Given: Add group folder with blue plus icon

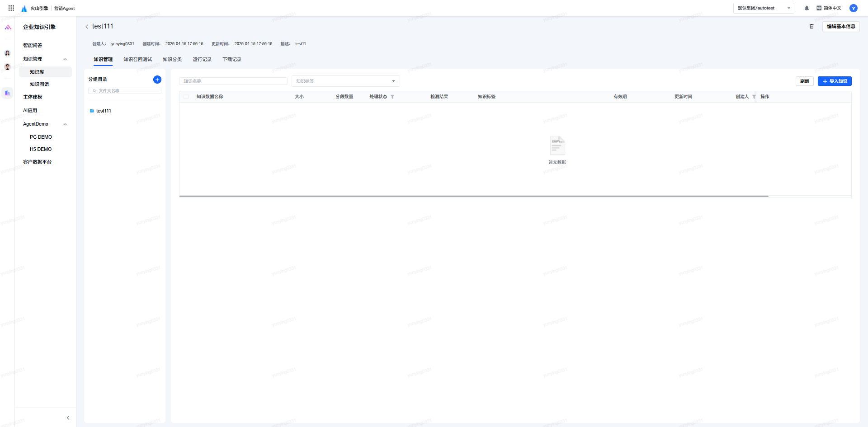Looking at the screenshot, I should click(x=157, y=80).
